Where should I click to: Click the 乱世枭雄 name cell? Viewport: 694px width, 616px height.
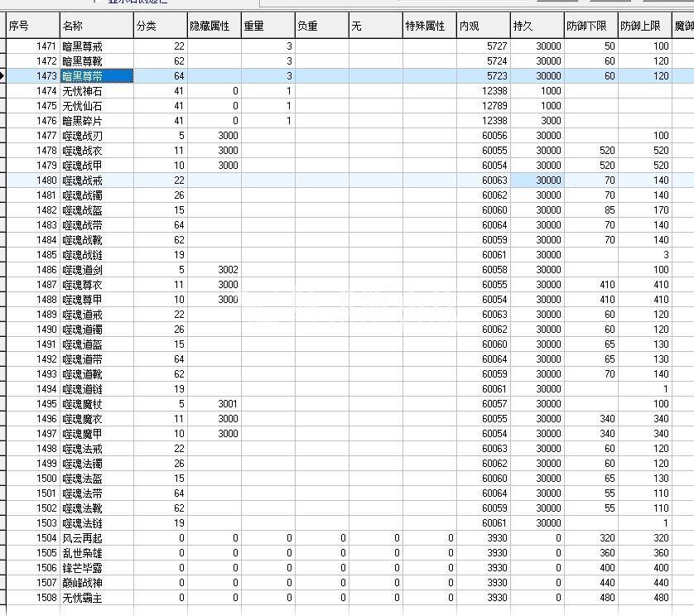tap(97, 553)
